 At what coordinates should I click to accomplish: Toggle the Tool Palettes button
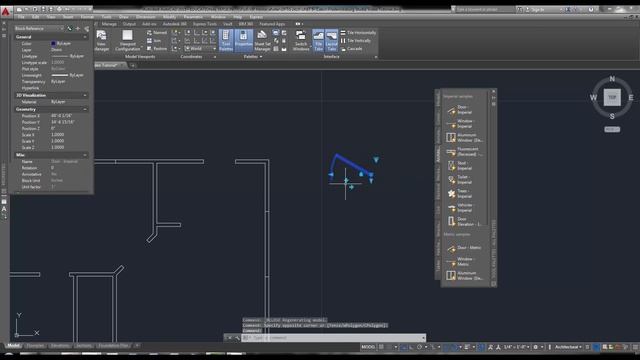click(x=226, y=40)
